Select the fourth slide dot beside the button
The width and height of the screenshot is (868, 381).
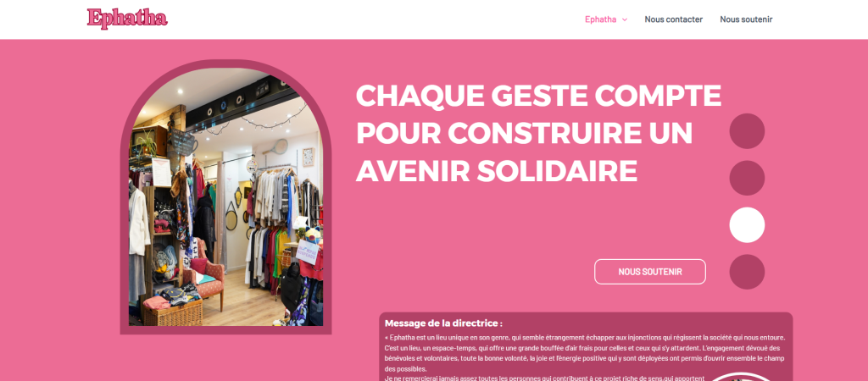(747, 272)
